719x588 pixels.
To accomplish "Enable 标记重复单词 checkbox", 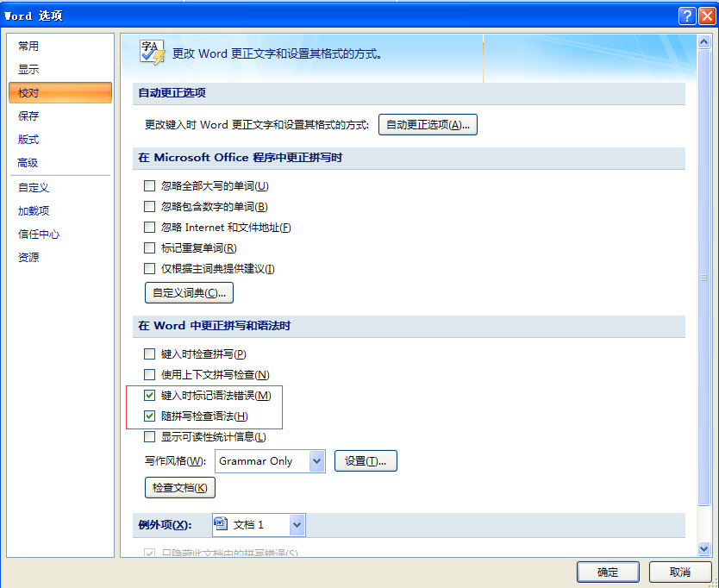I will (x=149, y=248).
